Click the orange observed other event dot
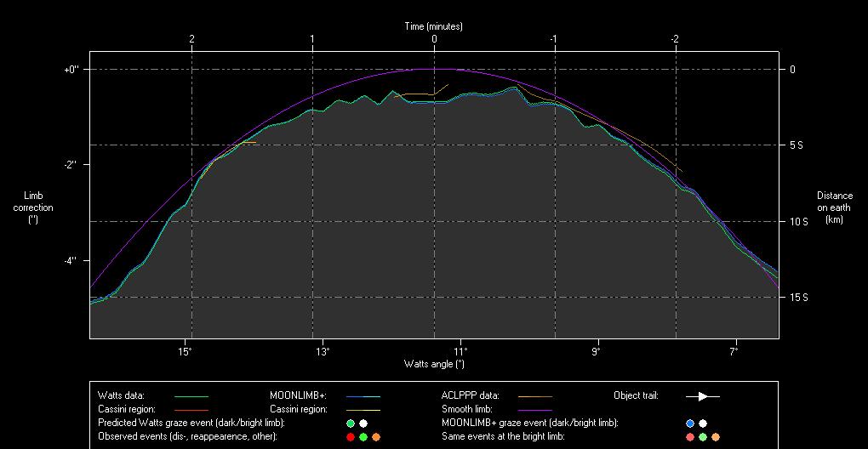The image size is (868, 449). (376, 436)
